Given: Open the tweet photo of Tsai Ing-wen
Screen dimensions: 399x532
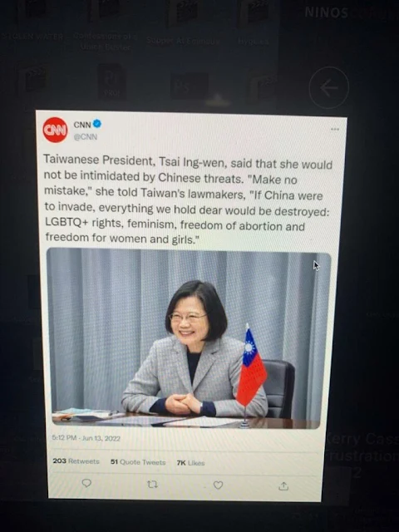Looking at the screenshot, I should (188, 338).
